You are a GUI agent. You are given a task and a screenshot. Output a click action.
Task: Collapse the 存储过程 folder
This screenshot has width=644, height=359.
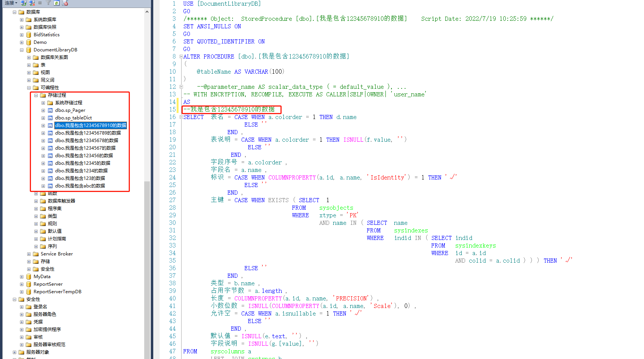pyautogui.click(x=36, y=95)
